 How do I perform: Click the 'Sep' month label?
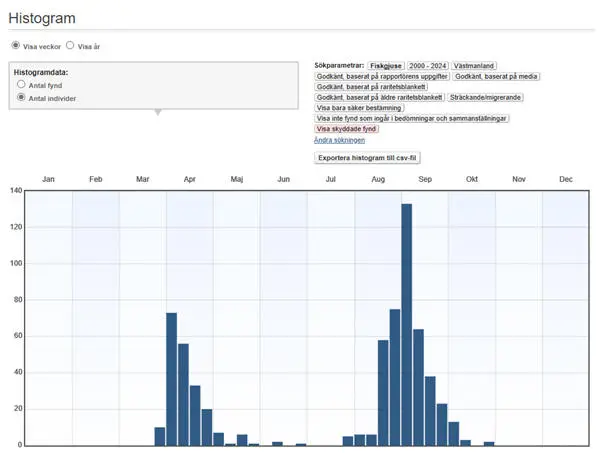(424, 179)
